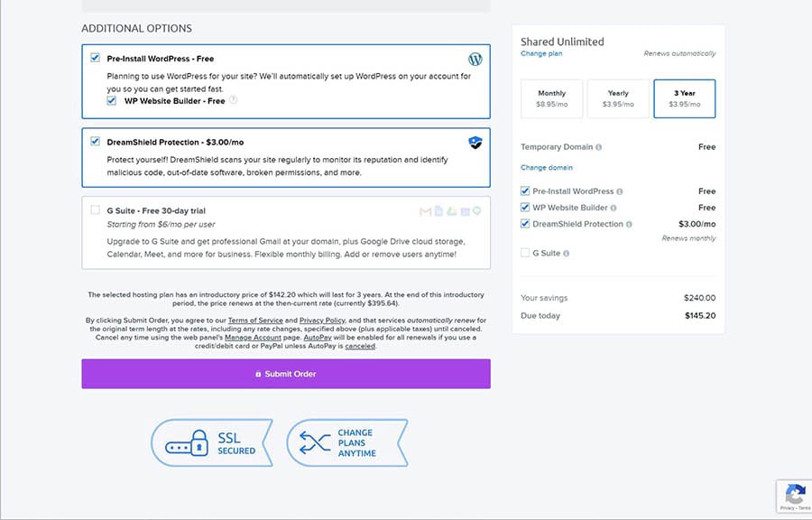Click the DreamShield shield icon

coord(475,143)
